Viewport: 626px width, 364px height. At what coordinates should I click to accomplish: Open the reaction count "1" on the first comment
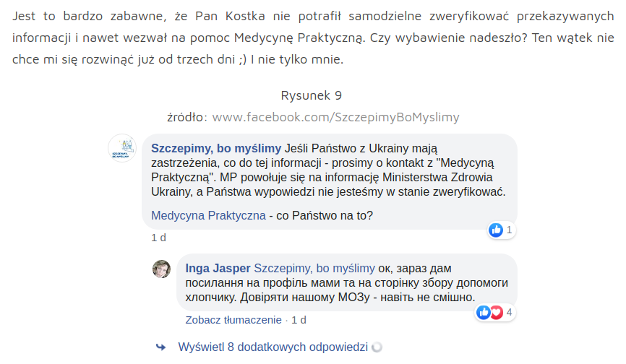pyautogui.click(x=510, y=230)
